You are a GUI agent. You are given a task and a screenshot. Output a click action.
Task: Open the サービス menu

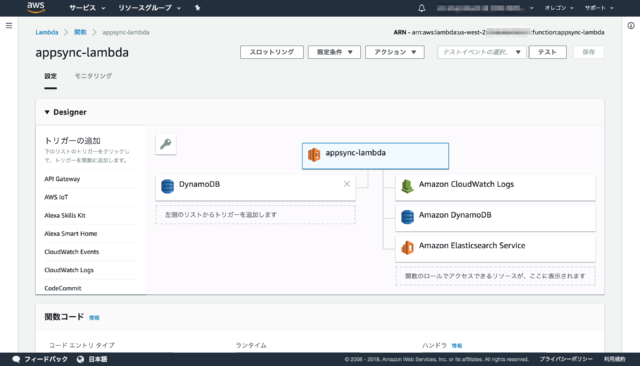[87, 8]
